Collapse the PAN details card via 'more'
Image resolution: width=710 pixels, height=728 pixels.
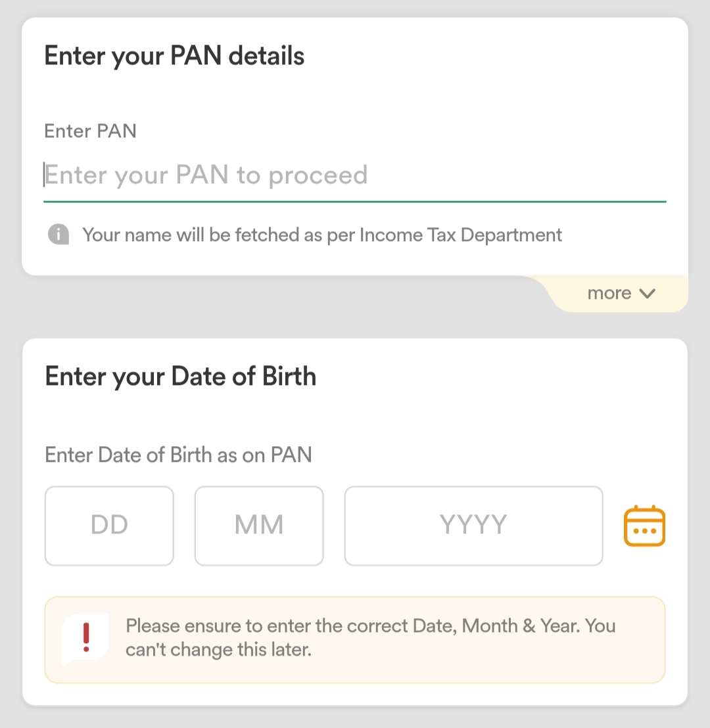click(x=621, y=293)
